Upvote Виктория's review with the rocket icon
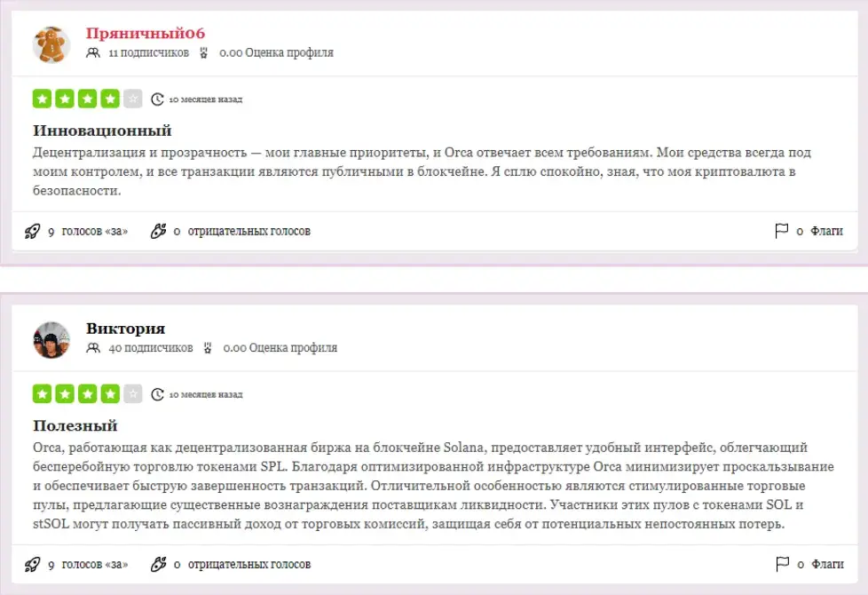868x595 pixels. 32,565
